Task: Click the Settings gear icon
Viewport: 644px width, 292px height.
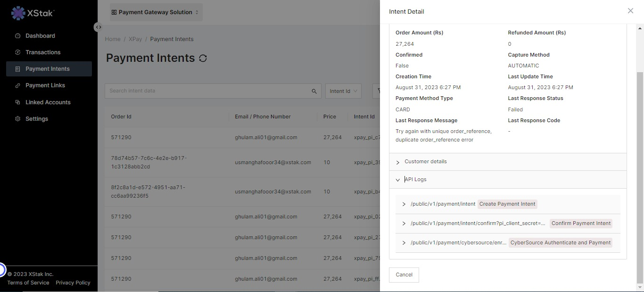Action: click(x=18, y=119)
